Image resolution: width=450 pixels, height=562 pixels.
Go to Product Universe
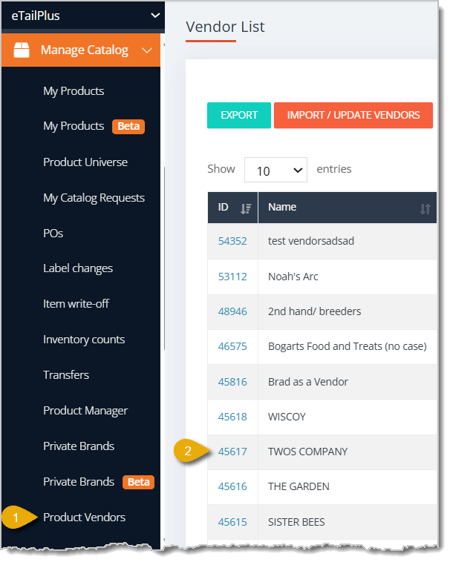(x=85, y=162)
